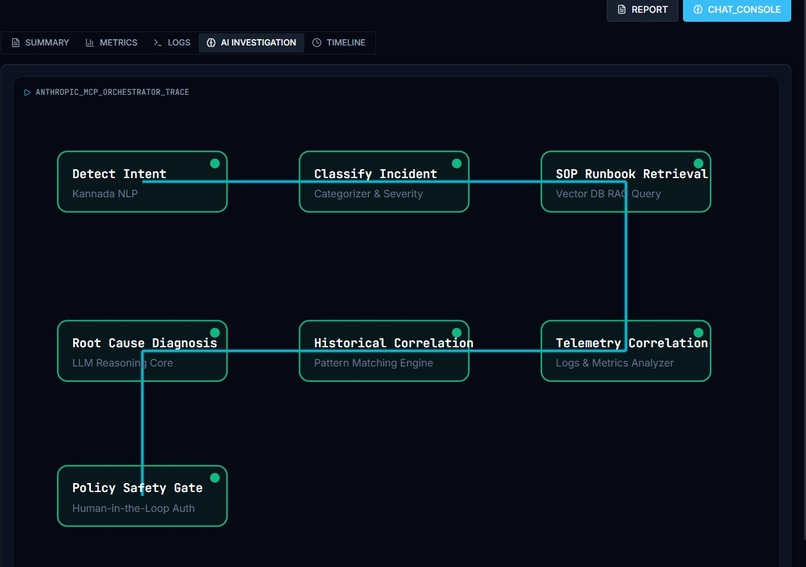Select the AI INVESTIGATION tab
The height and width of the screenshot is (567, 806).
click(251, 43)
